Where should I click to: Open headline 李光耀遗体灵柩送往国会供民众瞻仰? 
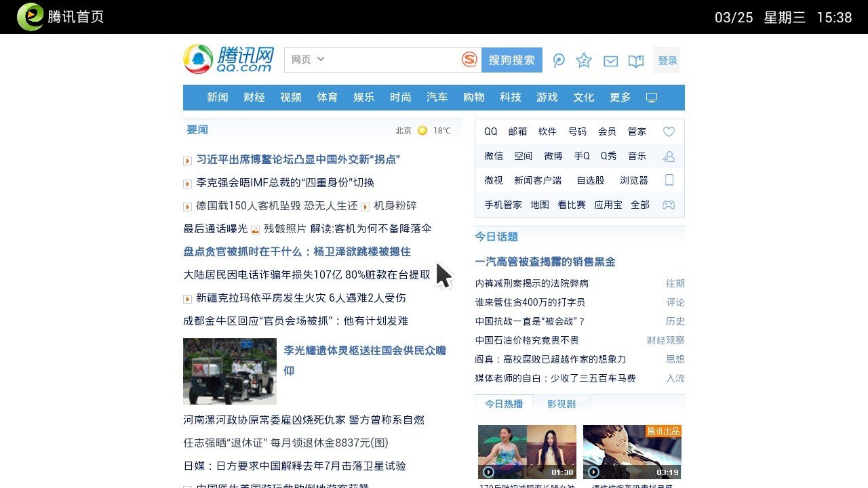click(x=365, y=361)
